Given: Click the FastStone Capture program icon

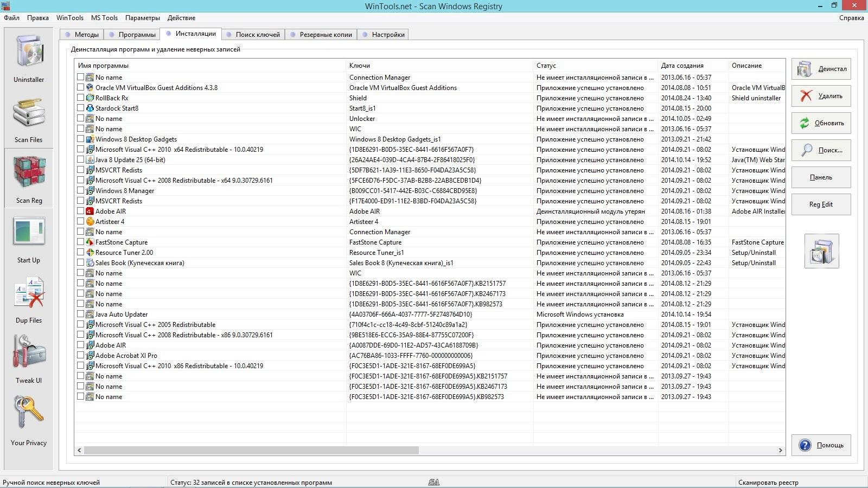Looking at the screenshot, I should (90, 242).
